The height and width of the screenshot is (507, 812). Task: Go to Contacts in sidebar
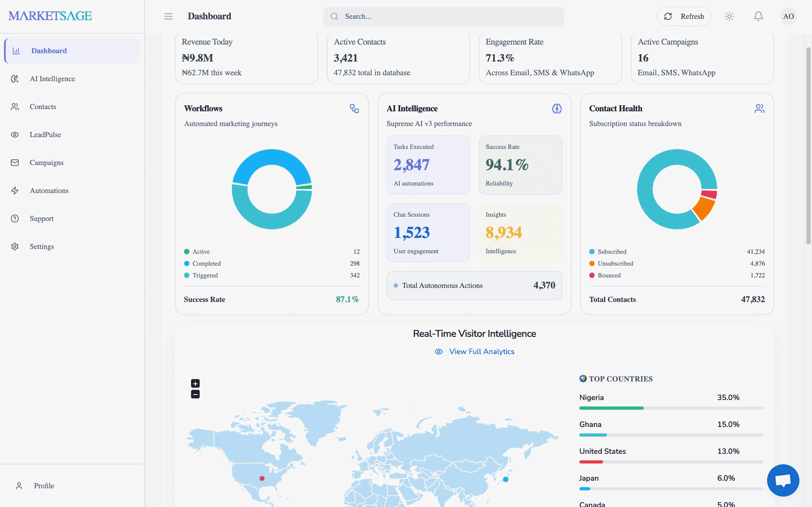[x=72, y=107]
